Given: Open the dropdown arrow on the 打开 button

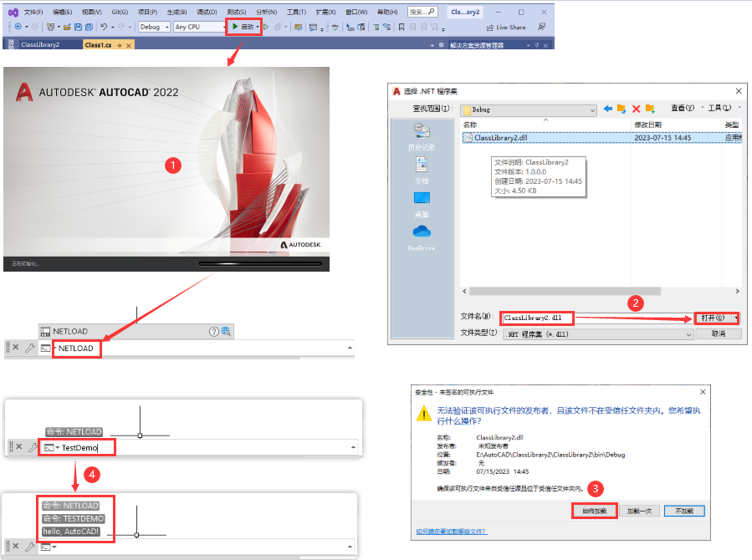Looking at the screenshot, I should [736, 318].
